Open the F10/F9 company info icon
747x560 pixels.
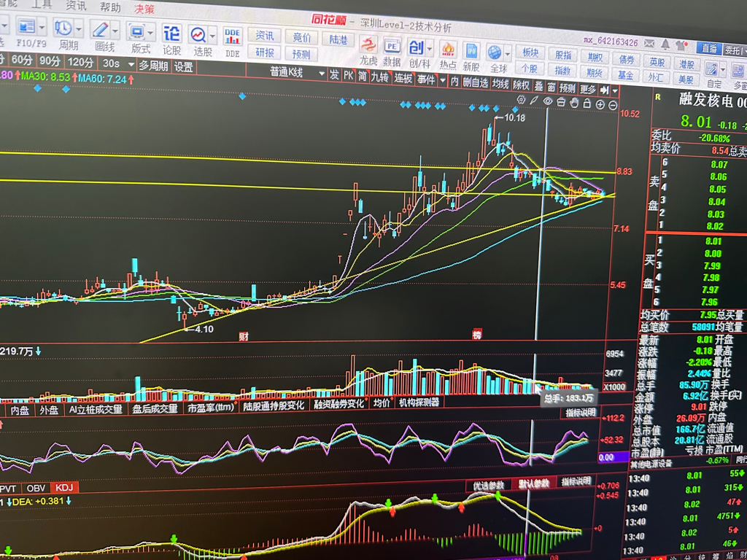[26, 26]
